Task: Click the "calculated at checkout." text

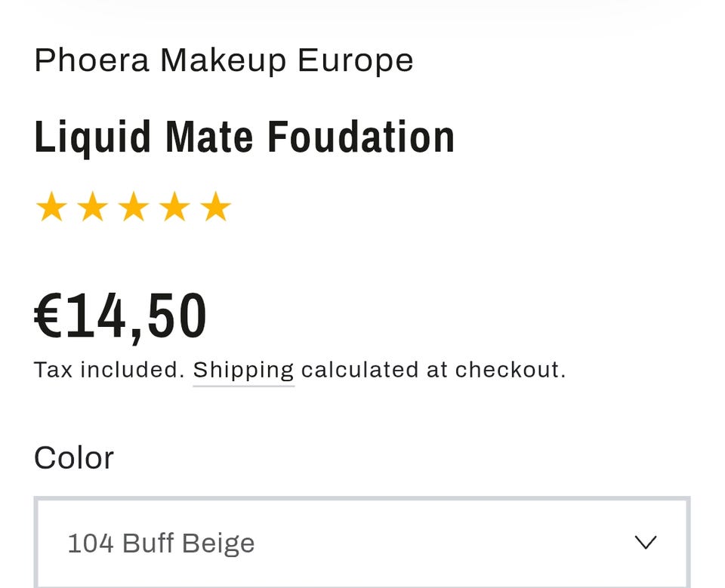Action: pyautogui.click(x=433, y=370)
